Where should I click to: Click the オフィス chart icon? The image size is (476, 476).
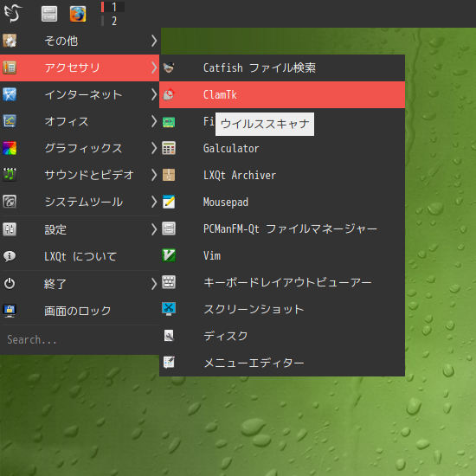click(10, 121)
